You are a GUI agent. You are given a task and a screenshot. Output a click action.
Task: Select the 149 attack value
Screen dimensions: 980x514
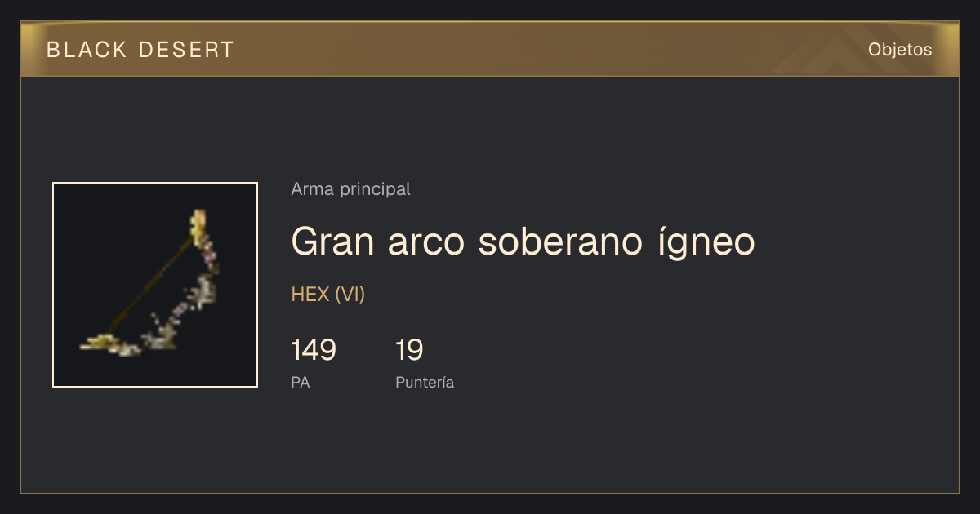[x=314, y=350]
